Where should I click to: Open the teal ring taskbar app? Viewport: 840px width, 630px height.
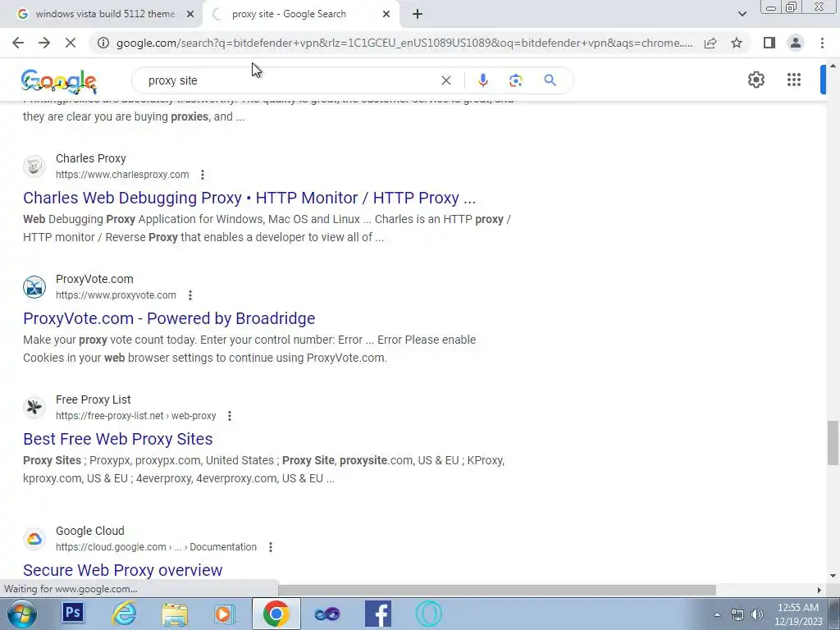429,614
